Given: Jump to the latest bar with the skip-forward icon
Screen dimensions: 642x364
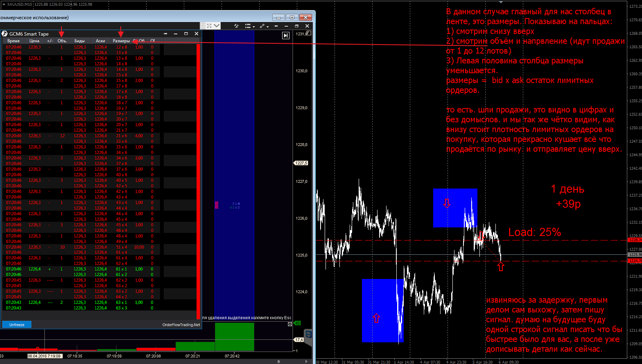Looking at the screenshot, I should [x=286, y=36].
